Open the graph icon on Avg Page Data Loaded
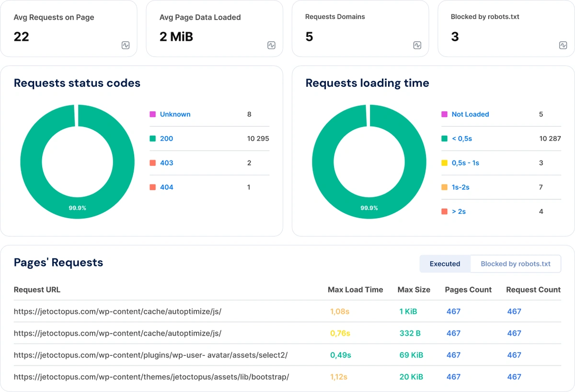575x392 pixels. 271,45
